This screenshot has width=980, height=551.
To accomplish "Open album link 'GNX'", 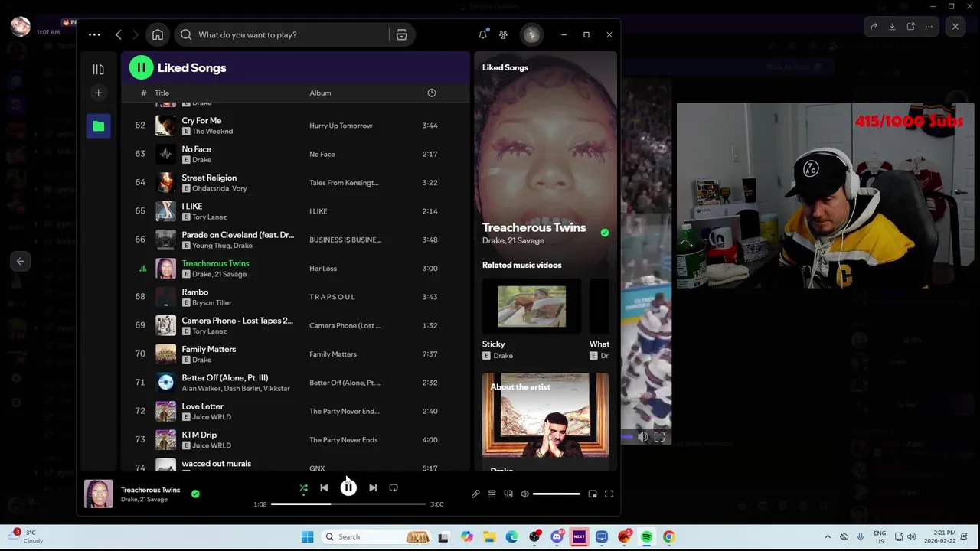I will [x=317, y=468].
